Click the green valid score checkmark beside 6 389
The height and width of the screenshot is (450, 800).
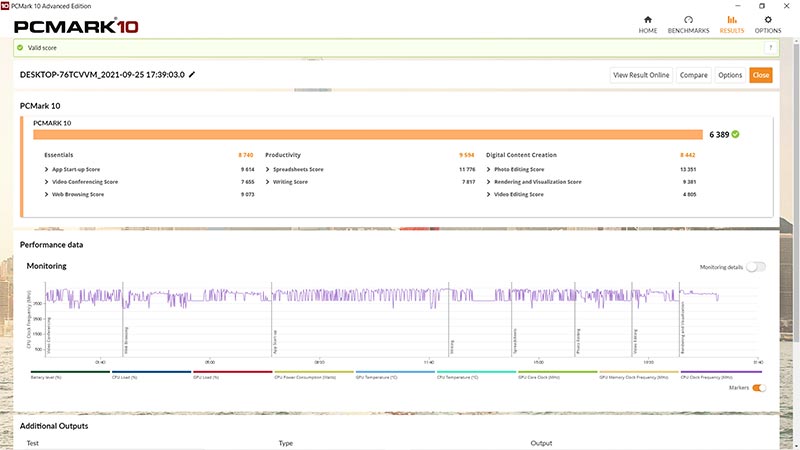(x=735, y=133)
